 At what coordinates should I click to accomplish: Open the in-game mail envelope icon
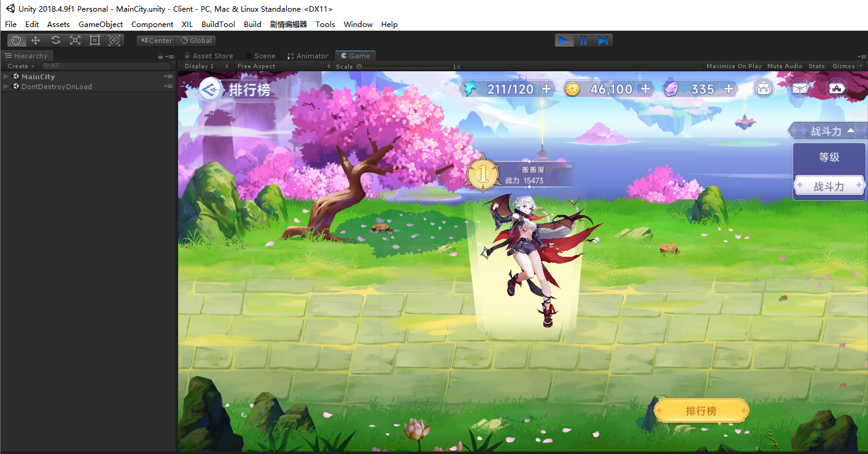tap(799, 89)
